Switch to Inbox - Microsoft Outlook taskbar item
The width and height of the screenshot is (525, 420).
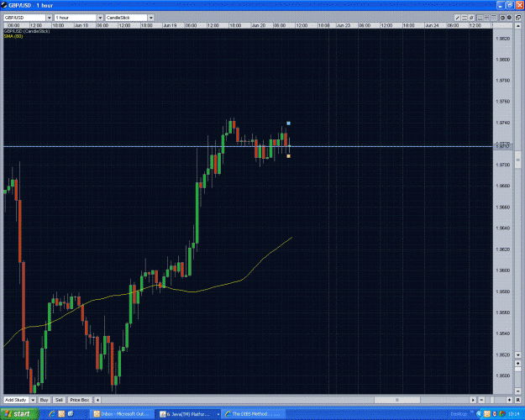coord(123,414)
